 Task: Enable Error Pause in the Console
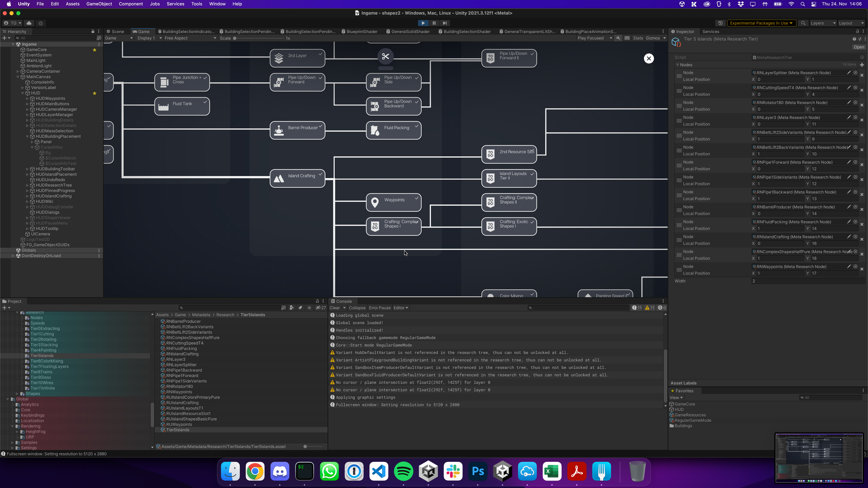pos(380,308)
